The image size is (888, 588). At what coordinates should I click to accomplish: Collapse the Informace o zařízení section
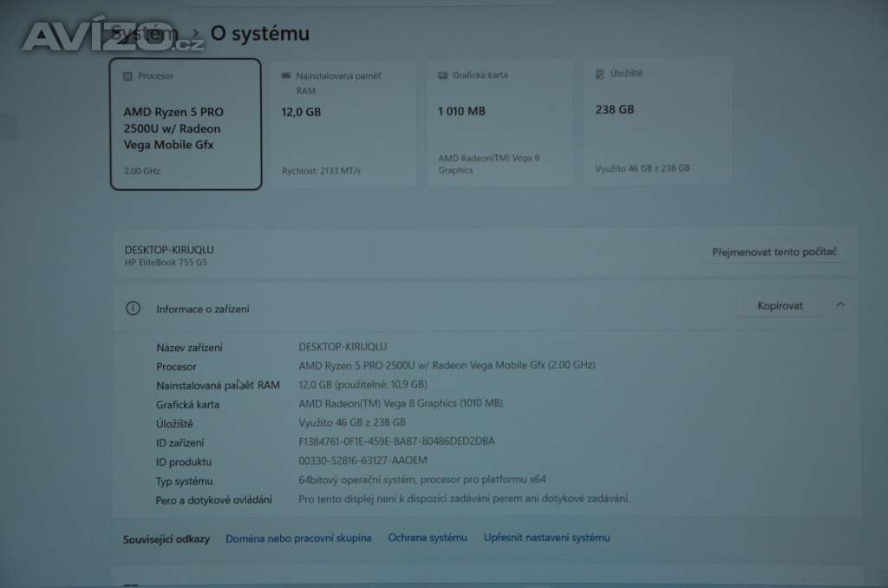(x=840, y=304)
